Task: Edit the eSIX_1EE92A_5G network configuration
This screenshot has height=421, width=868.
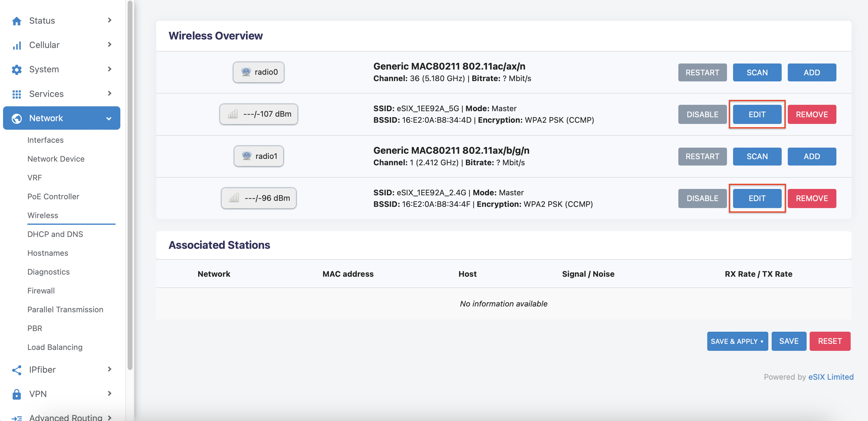Action: coord(757,115)
